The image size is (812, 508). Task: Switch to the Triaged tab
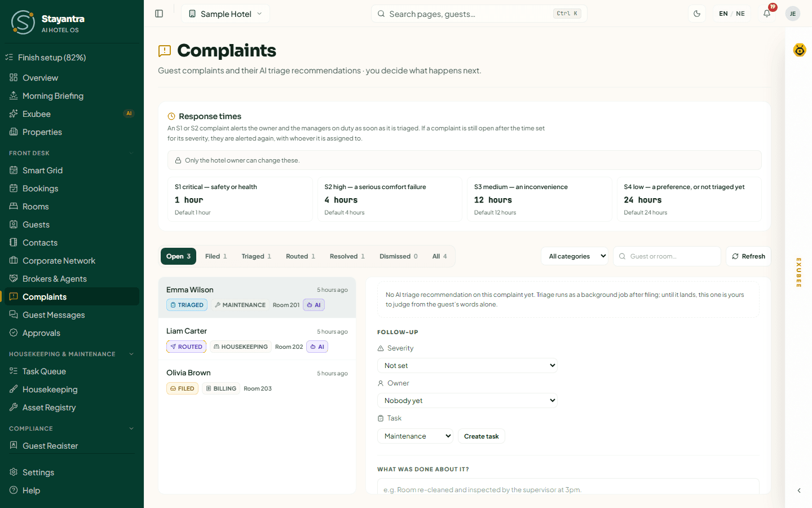(x=257, y=256)
